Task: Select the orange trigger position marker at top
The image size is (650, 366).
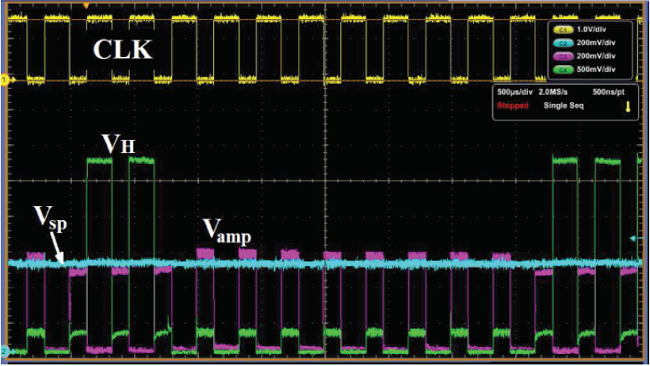Action: click(x=86, y=6)
